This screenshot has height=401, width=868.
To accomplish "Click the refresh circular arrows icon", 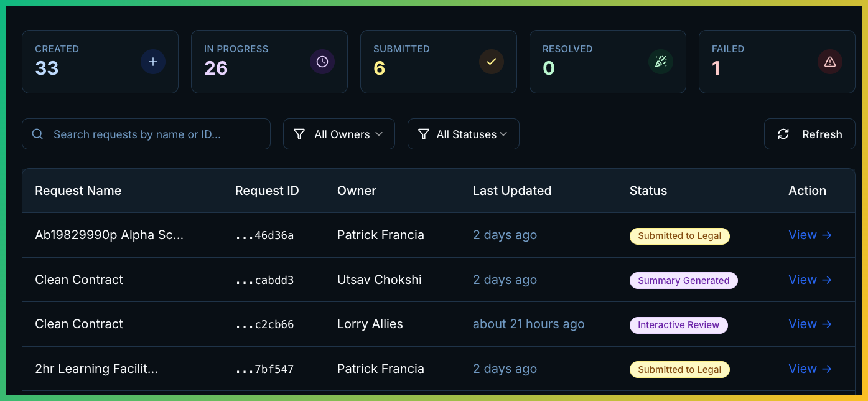I will (x=783, y=134).
